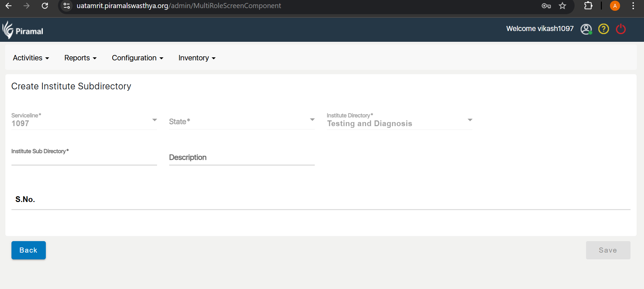Click the yellow help question mark icon
Image resolution: width=644 pixels, height=289 pixels.
coord(603,29)
